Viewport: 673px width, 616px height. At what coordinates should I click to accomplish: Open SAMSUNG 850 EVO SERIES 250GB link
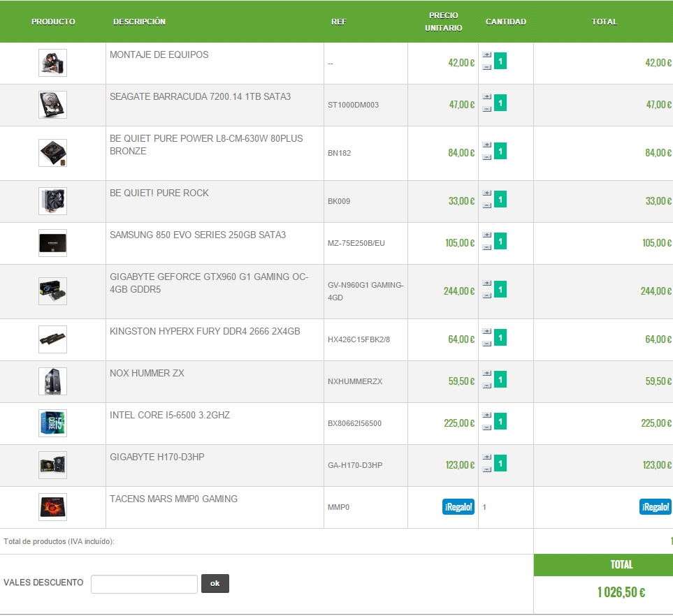[x=198, y=235]
